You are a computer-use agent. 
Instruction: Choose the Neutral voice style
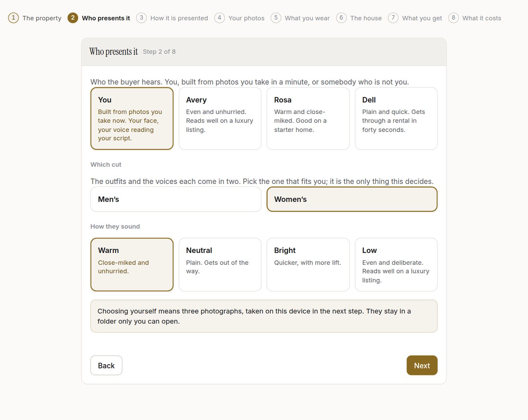220,264
